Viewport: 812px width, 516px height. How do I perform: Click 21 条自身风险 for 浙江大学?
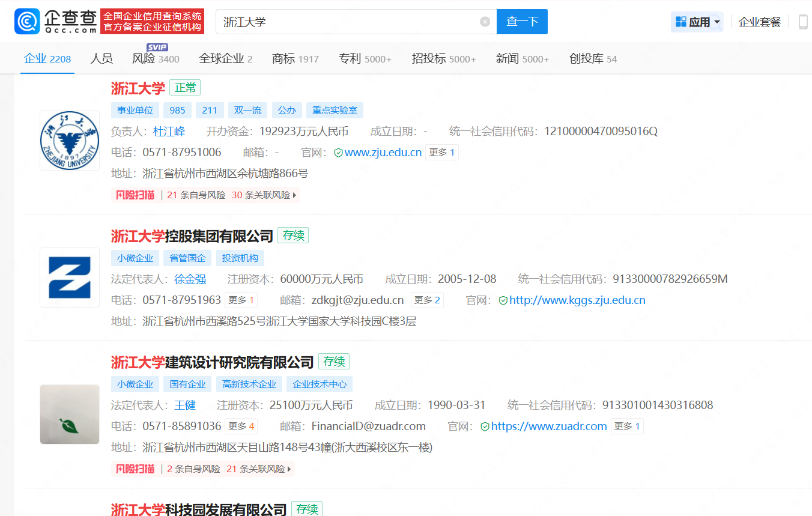(196, 195)
